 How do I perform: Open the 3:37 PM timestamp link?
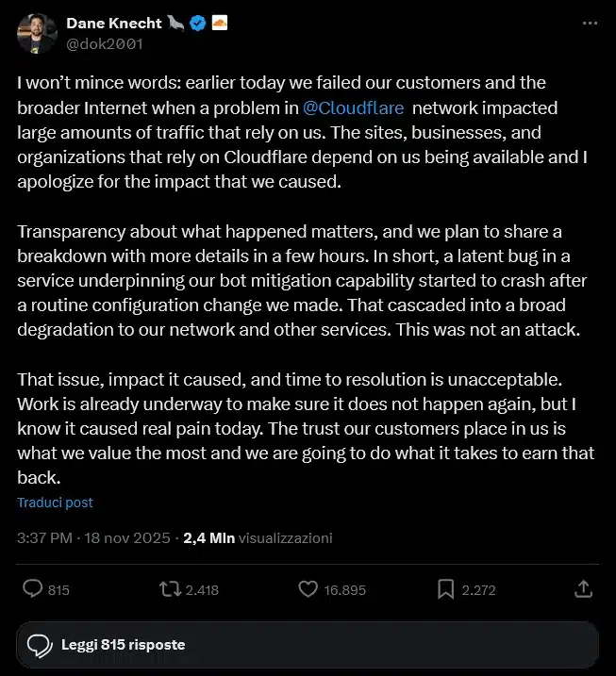44,537
